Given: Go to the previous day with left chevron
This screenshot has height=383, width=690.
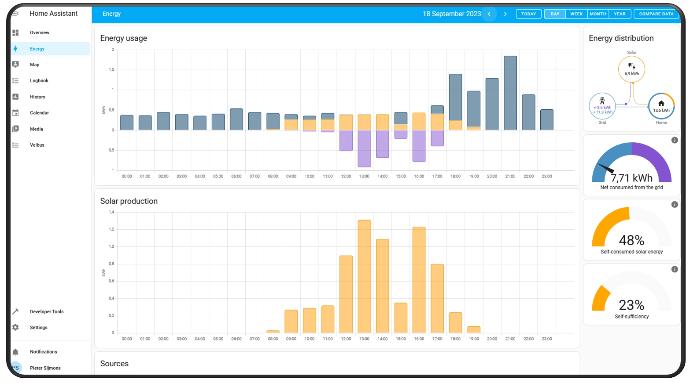Looking at the screenshot, I should tap(489, 14).
